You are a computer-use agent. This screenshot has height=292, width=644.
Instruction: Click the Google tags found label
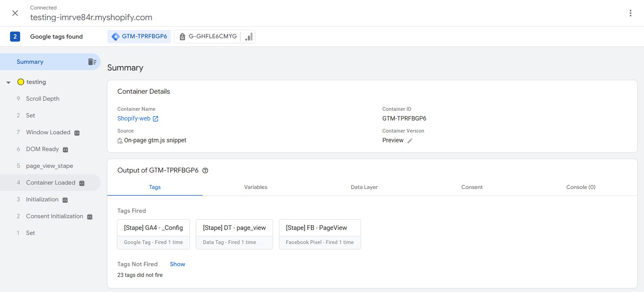coord(56,37)
